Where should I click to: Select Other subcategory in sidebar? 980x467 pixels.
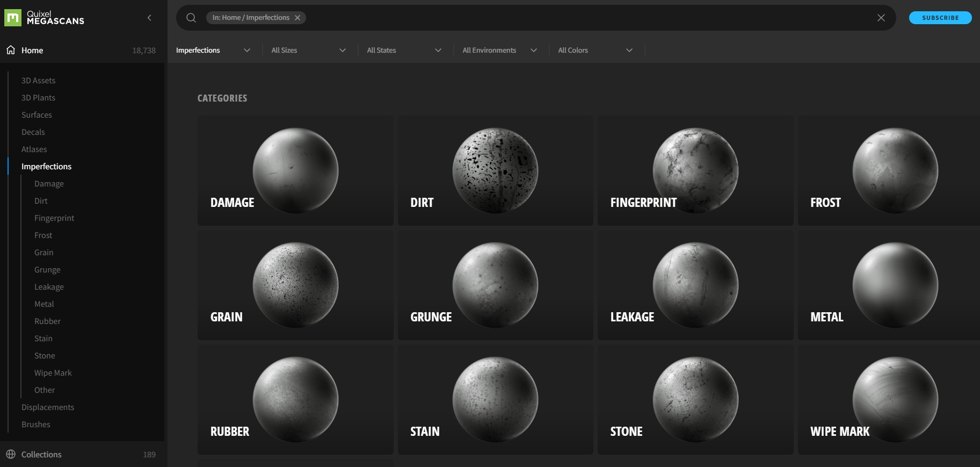(x=45, y=390)
